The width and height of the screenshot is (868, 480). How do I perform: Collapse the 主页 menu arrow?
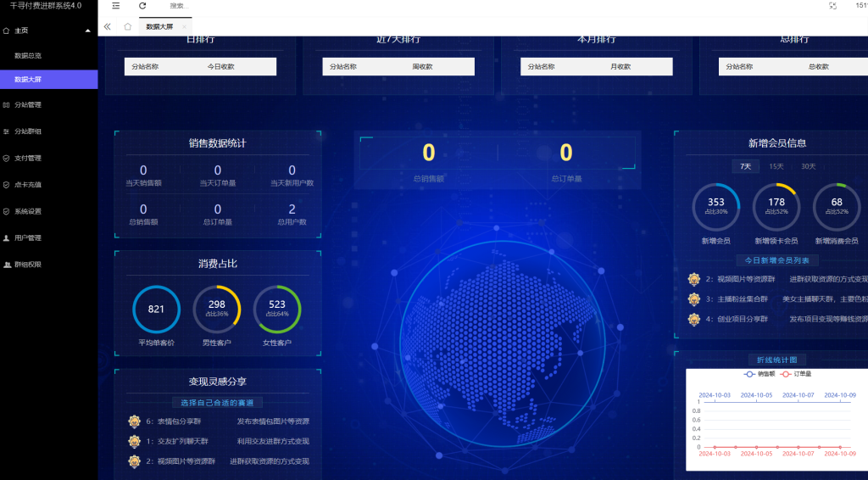tap(88, 31)
